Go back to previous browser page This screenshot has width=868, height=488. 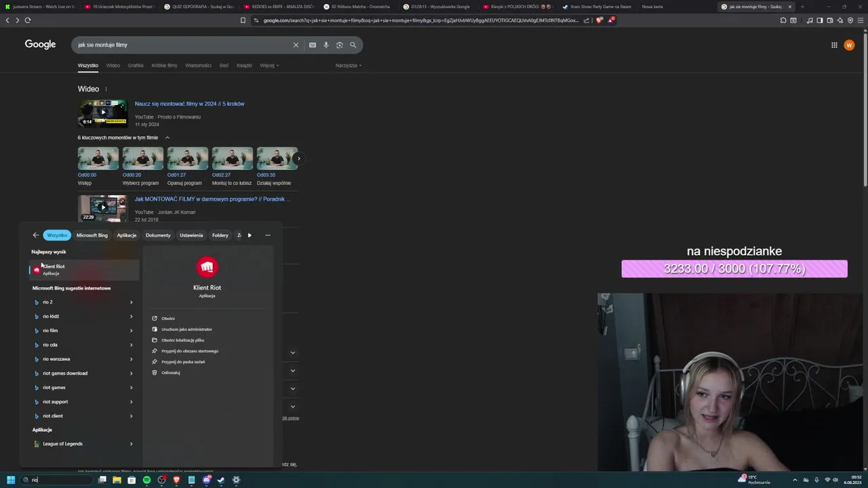7,20
